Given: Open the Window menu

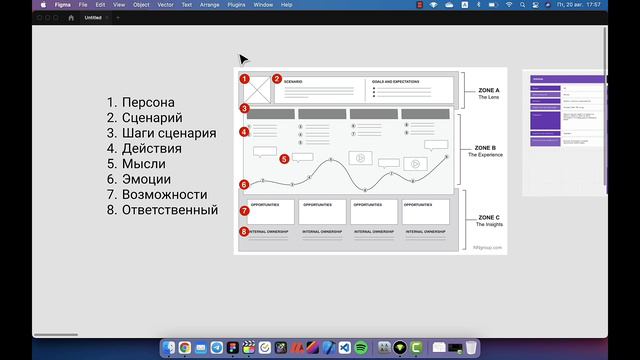Looking at the screenshot, I should [263, 5].
